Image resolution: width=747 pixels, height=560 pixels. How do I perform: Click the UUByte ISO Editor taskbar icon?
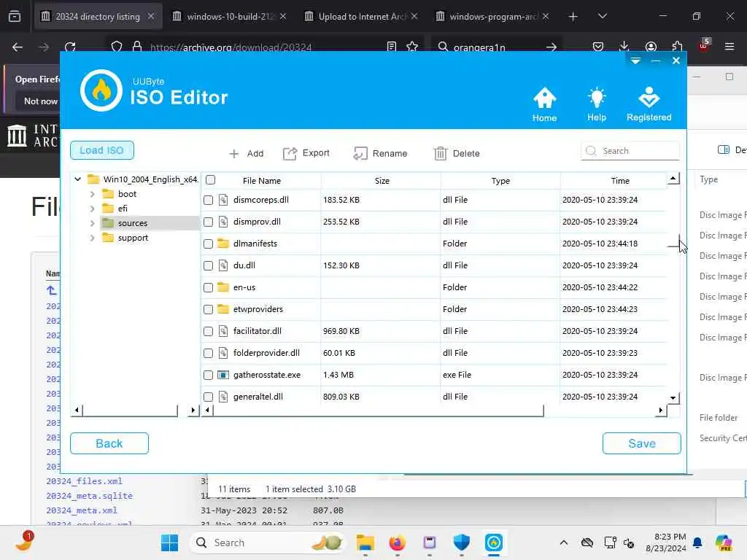pos(494,542)
